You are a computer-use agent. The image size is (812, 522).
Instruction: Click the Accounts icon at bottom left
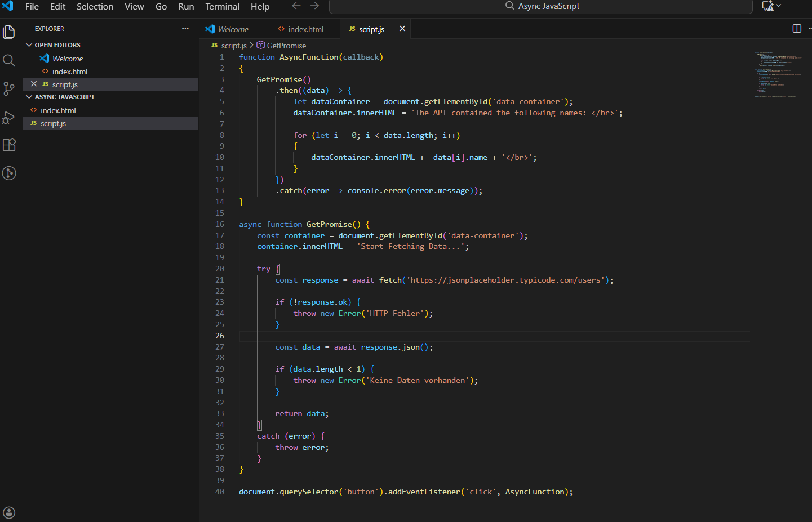[x=9, y=512]
